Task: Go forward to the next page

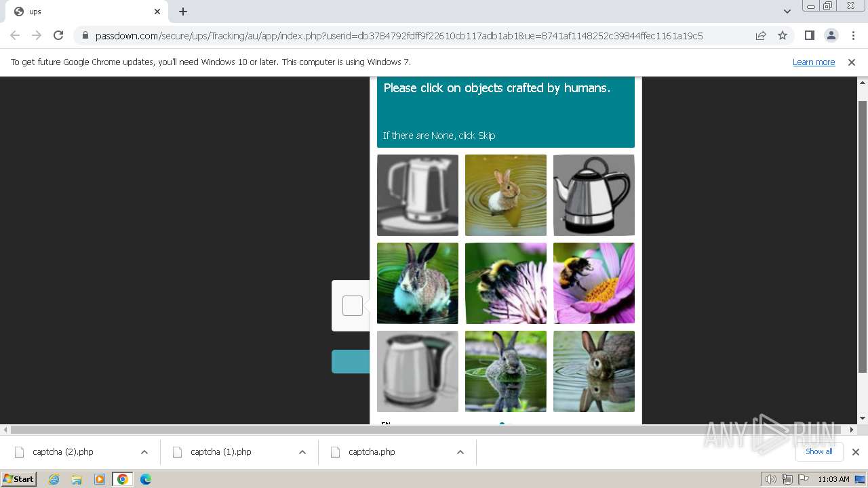Action: click(x=37, y=35)
